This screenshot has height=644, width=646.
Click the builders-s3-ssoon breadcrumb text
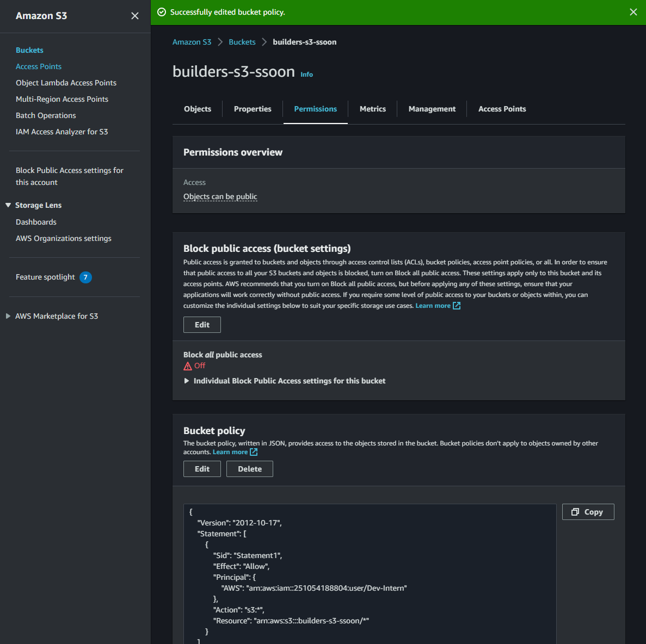304,42
